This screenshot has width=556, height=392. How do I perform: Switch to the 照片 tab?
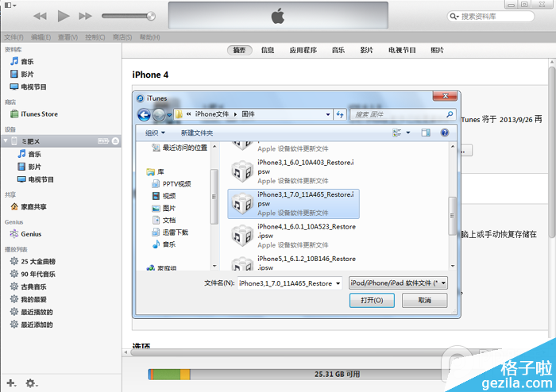tap(437, 50)
